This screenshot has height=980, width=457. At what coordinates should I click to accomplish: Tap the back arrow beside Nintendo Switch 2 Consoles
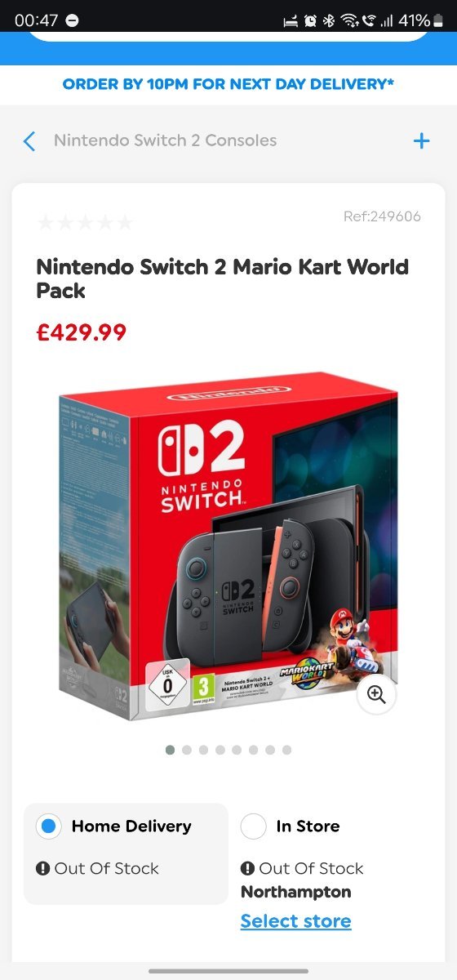29,141
